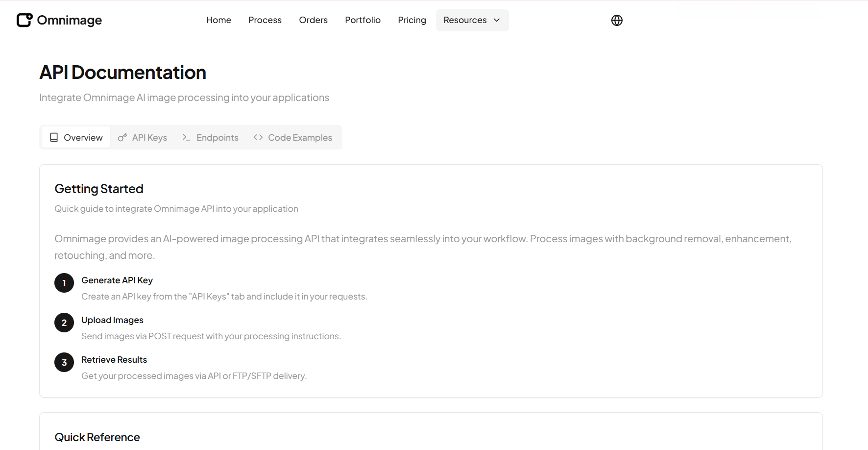View the Pricing page
Viewport: 868px width, 450px height.
click(412, 20)
